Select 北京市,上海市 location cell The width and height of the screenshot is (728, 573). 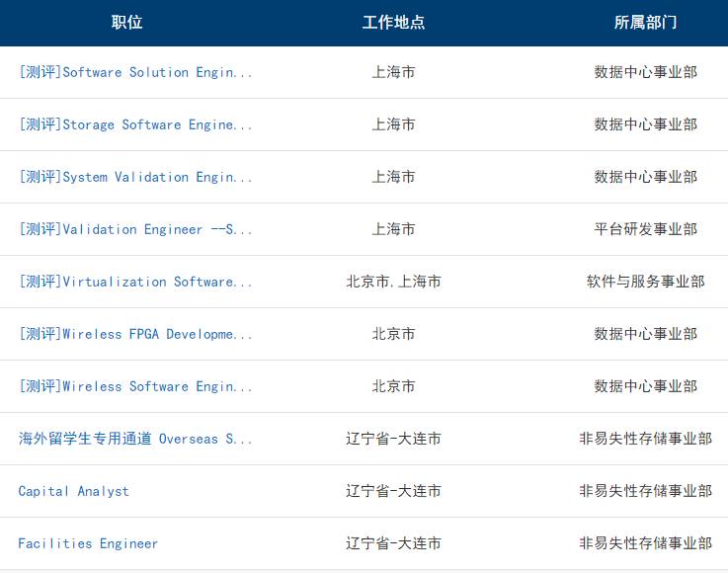point(393,282)
